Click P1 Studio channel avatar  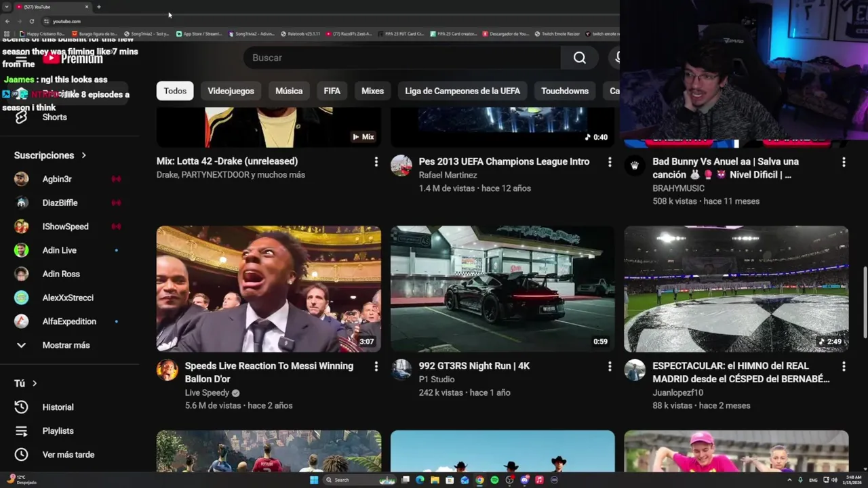[x=401, y=369]
